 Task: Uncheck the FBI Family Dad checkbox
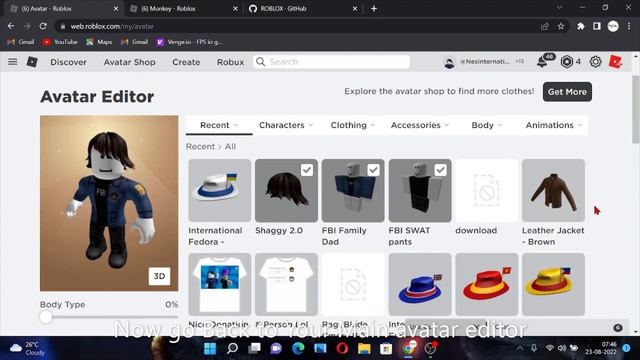coord(373,170)
